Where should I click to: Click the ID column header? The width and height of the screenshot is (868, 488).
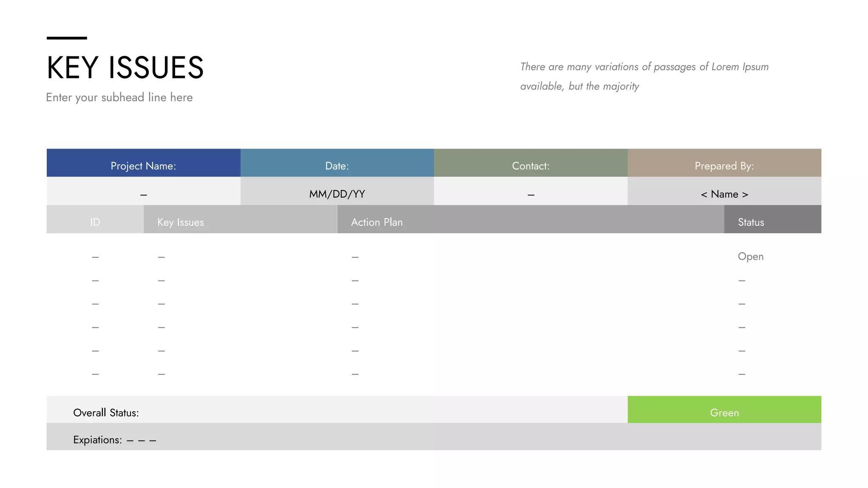click(x=95, y=222)
